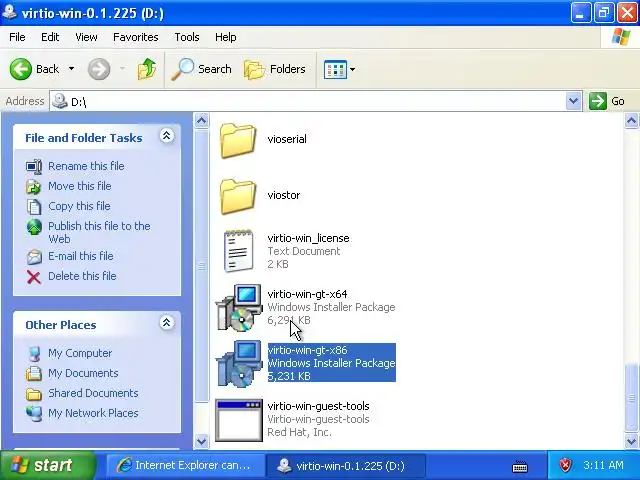
Task: Select the virtio-win_license text document icon
Action: [239, 251]
